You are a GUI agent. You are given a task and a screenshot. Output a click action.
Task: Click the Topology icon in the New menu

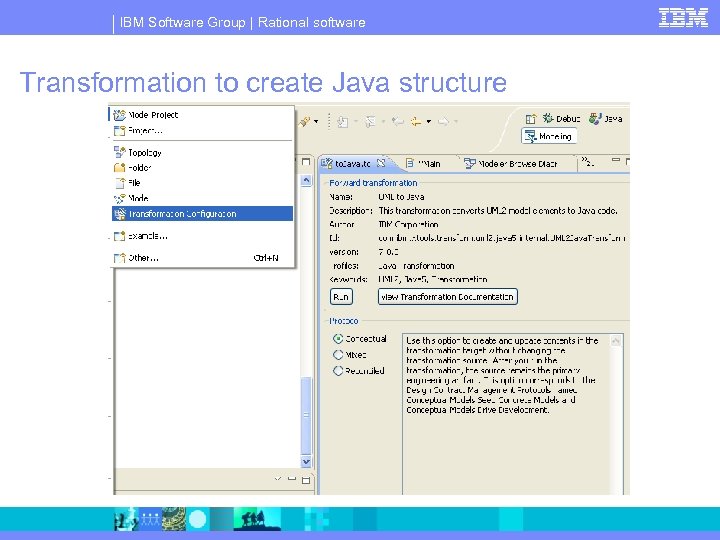[x=119, y=152]
